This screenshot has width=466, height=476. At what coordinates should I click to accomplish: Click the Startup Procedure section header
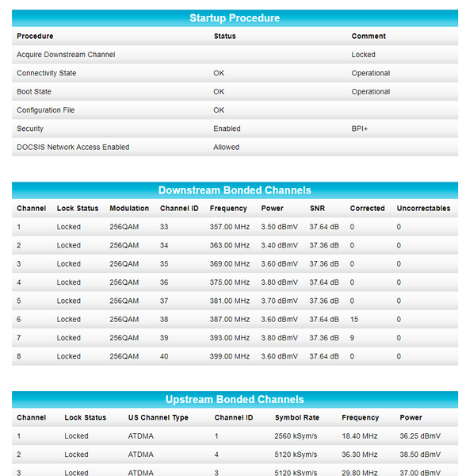(x=235, y=18)
